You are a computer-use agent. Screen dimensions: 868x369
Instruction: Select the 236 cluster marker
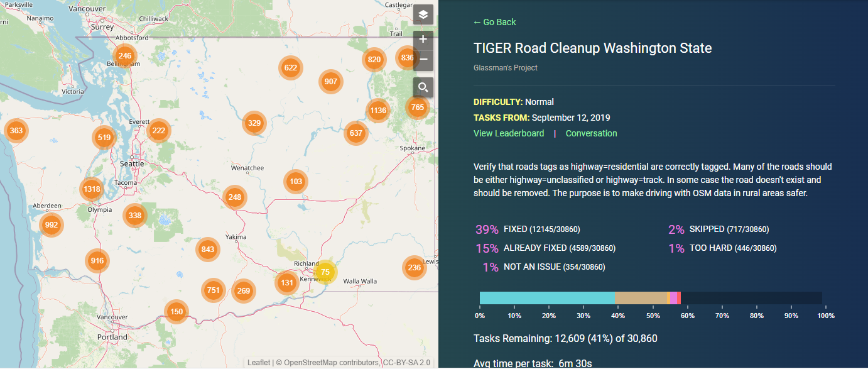pos(414,267)
